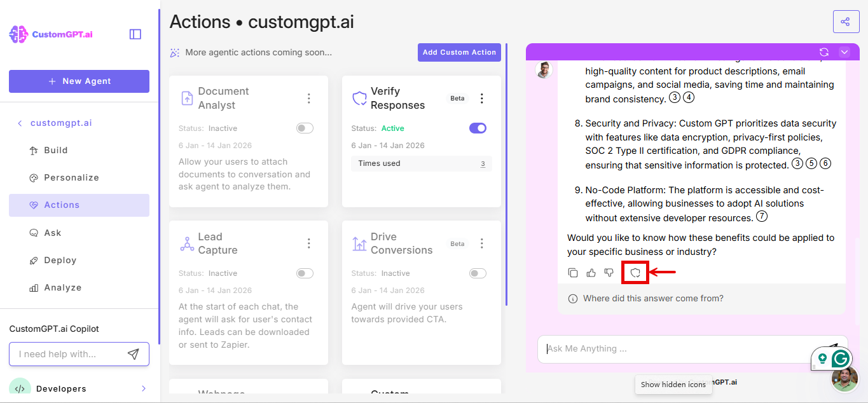Viewport: 868px width, 403px height.
Task: Click the Lead Capture icon
Action: coord(187,243)
